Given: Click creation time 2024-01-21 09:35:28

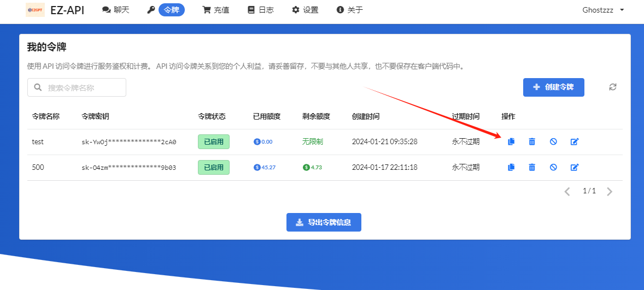Looking at the screenshot, I should click(385, 141).
